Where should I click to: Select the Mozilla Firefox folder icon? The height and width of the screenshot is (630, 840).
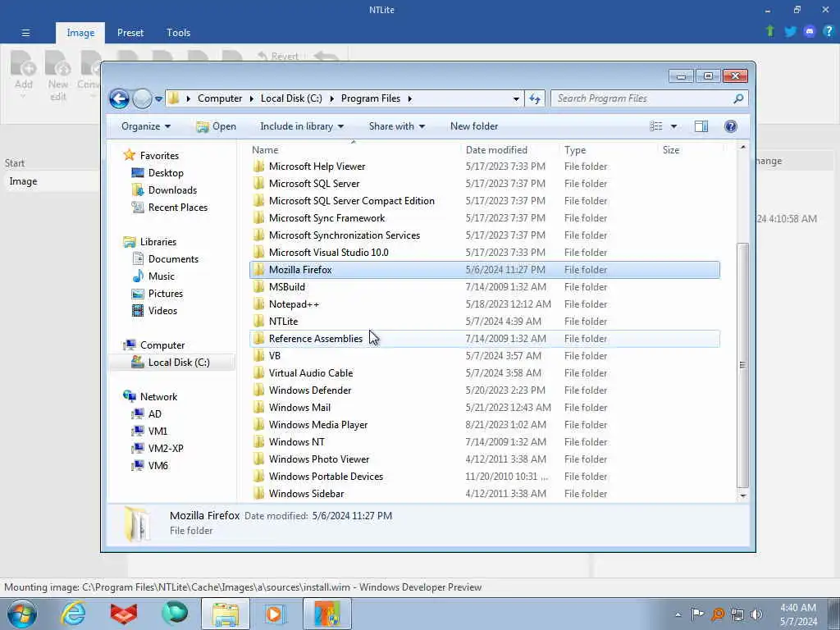(x=258, y=269)
